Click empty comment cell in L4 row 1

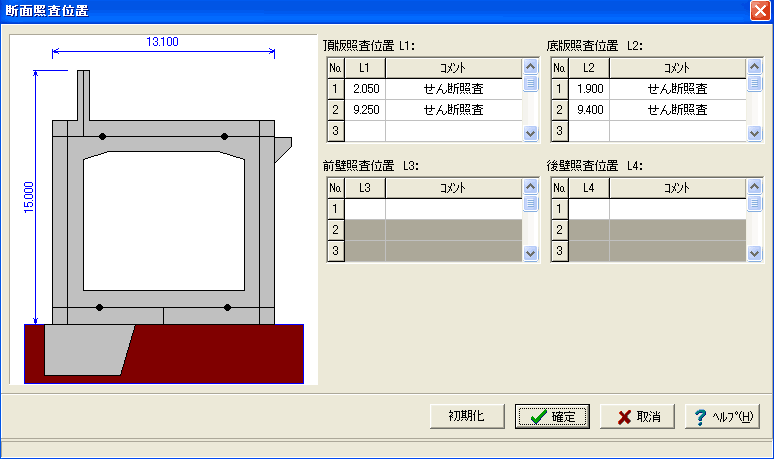pos(678,209)
